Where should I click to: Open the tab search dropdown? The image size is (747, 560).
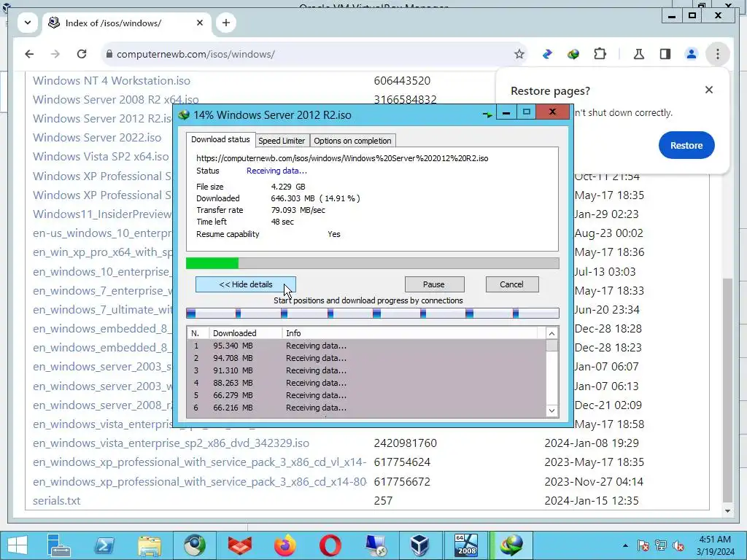coord(28,23)
